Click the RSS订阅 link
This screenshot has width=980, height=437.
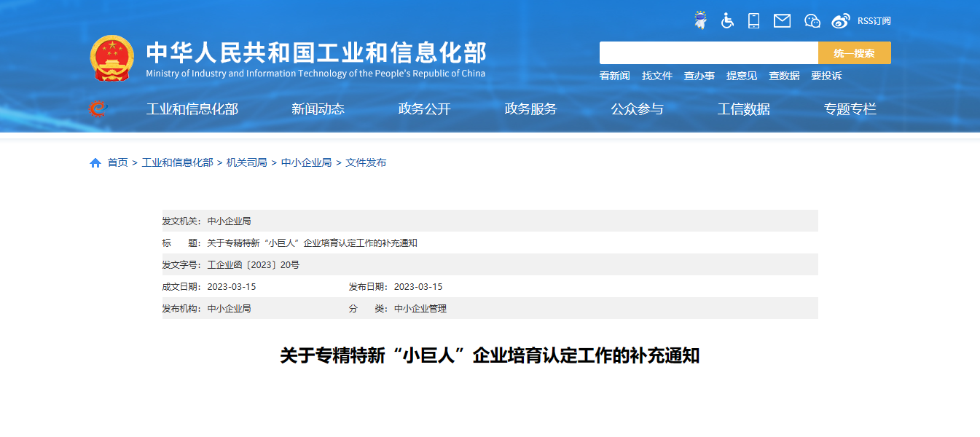tap(874, 20)
